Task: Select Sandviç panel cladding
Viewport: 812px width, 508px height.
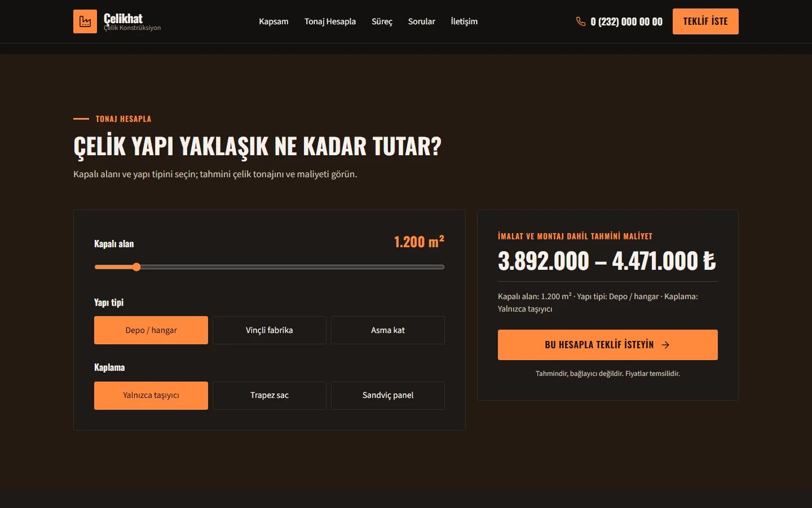Action: [x=388, y=396]
